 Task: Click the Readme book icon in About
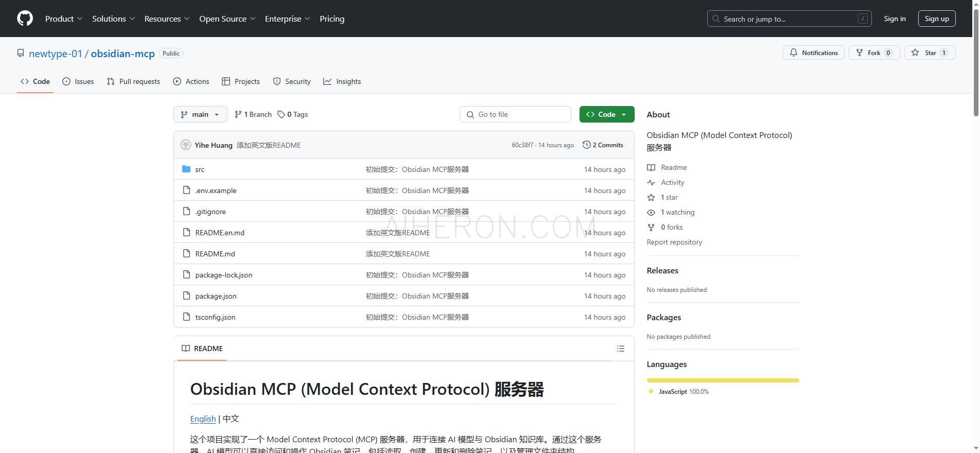click(651, 167)
